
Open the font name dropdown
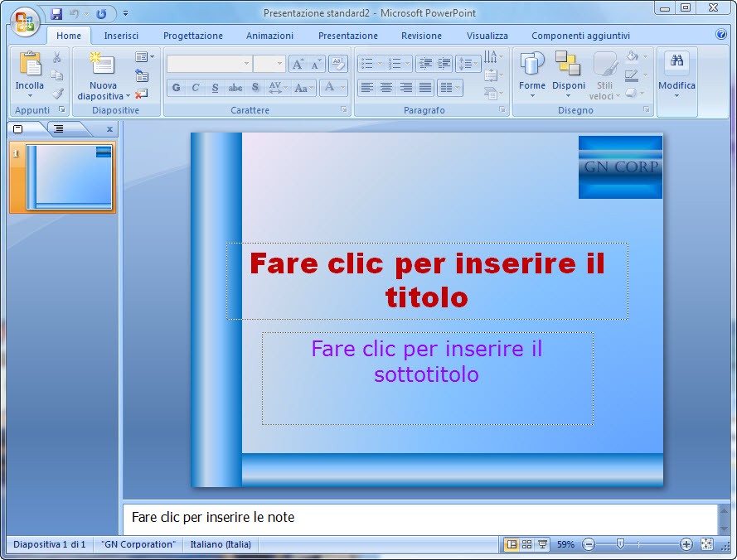coord(246,64)
